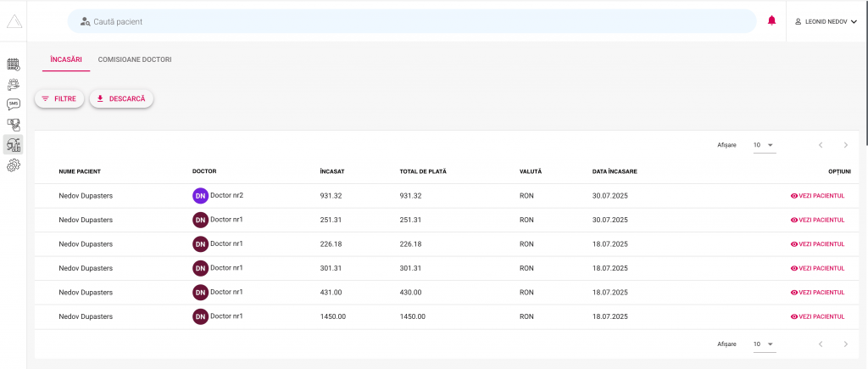The height and width of the screenshot is (369, 868).
Task: Select the Încasări tab
Action: [x=66, y=59]
